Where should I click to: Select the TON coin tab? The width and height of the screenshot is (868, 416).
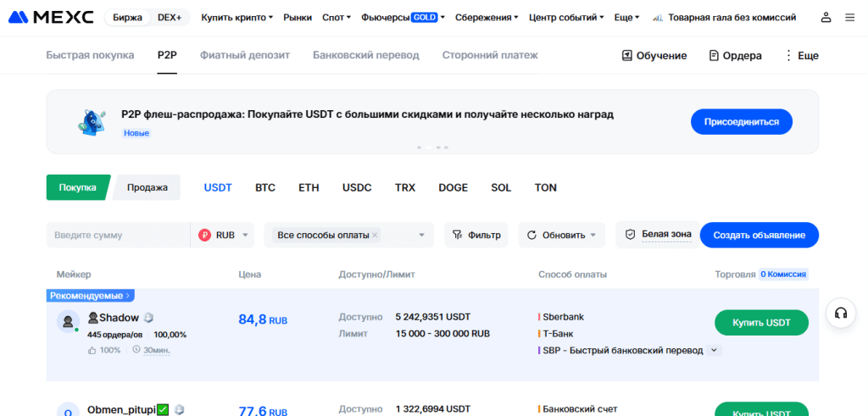tap(546, 187)
